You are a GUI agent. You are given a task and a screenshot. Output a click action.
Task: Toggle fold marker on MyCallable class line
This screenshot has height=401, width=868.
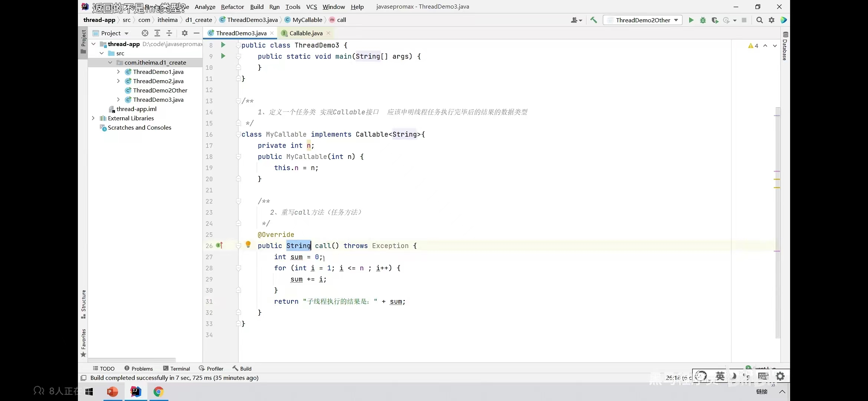click(239, 134)
